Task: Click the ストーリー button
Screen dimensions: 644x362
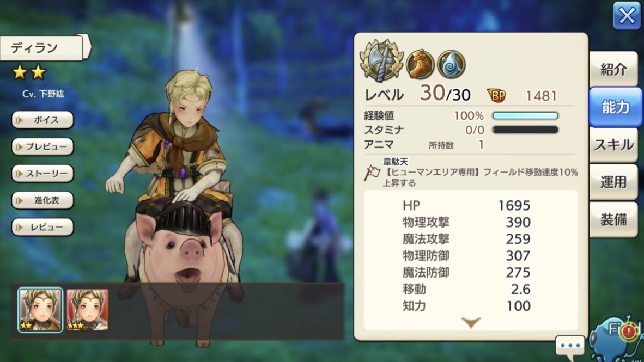Action: point(42,174)
